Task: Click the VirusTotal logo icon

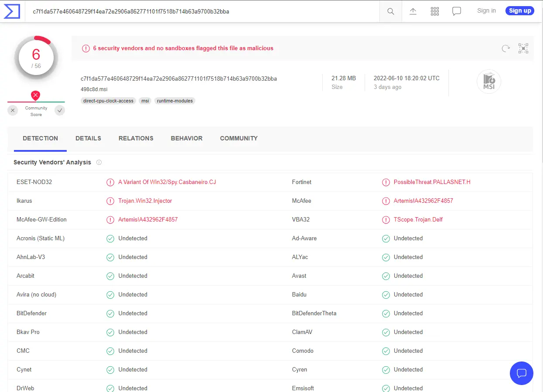Action: click(12, 11)
